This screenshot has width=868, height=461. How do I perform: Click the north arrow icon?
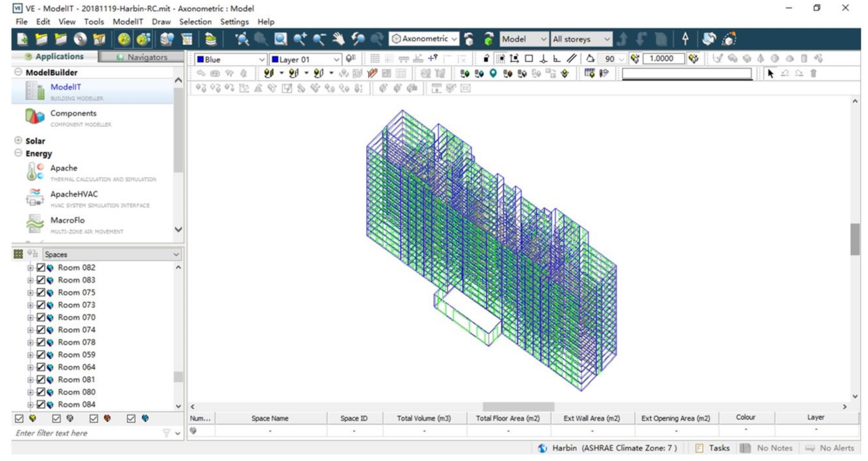click(x=685, y=39)
